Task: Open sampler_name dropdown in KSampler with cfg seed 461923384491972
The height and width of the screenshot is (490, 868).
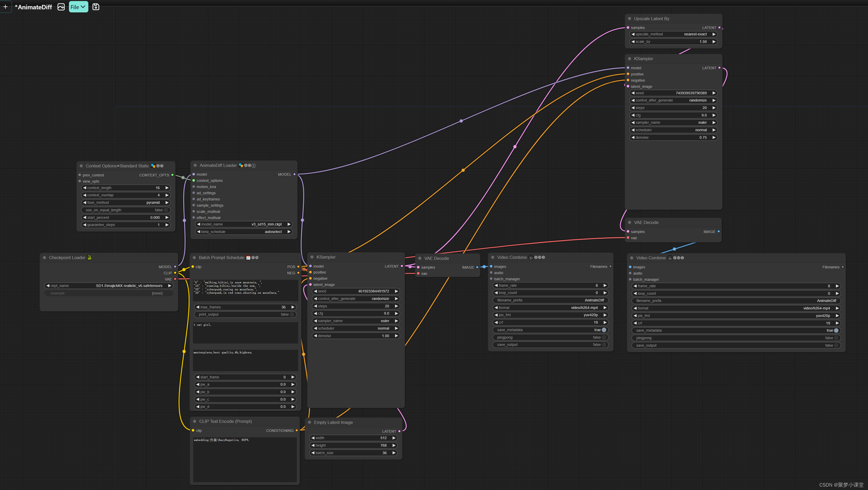Action: pyautogui.click(x=356, y=321)
